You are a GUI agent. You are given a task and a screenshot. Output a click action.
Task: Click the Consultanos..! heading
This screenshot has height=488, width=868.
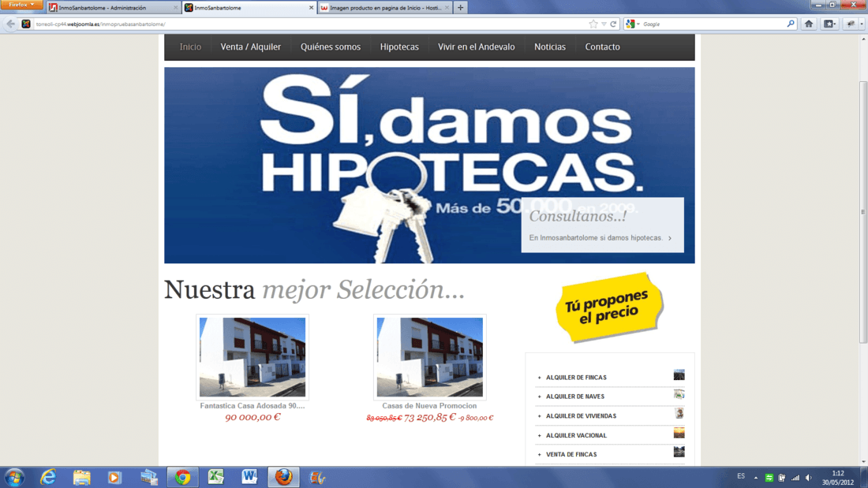(578, 216)
